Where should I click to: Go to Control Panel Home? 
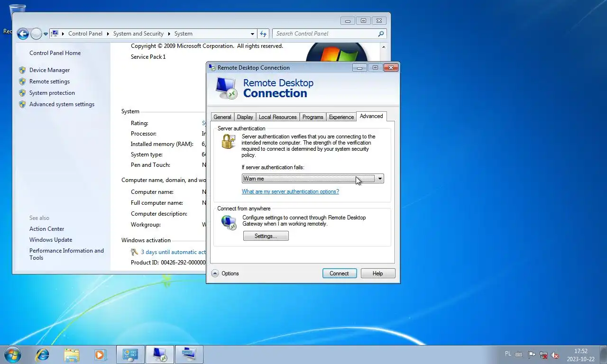(x=55, y=53)
